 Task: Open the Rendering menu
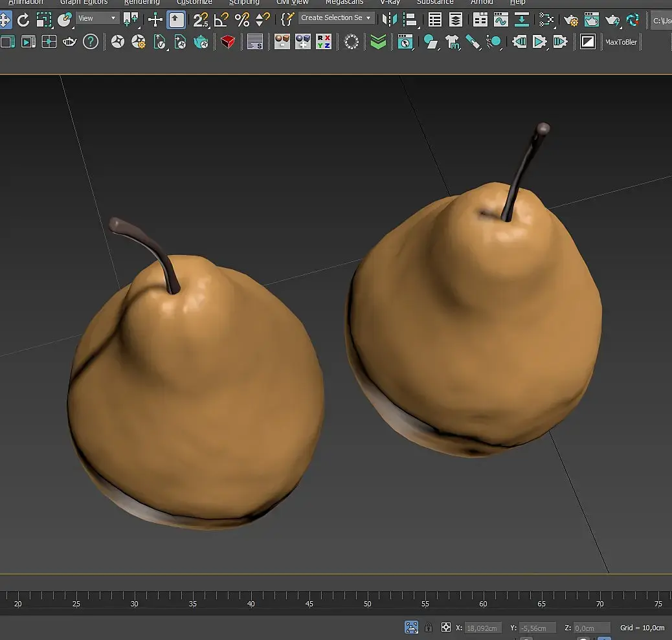(x=142, y=3)
